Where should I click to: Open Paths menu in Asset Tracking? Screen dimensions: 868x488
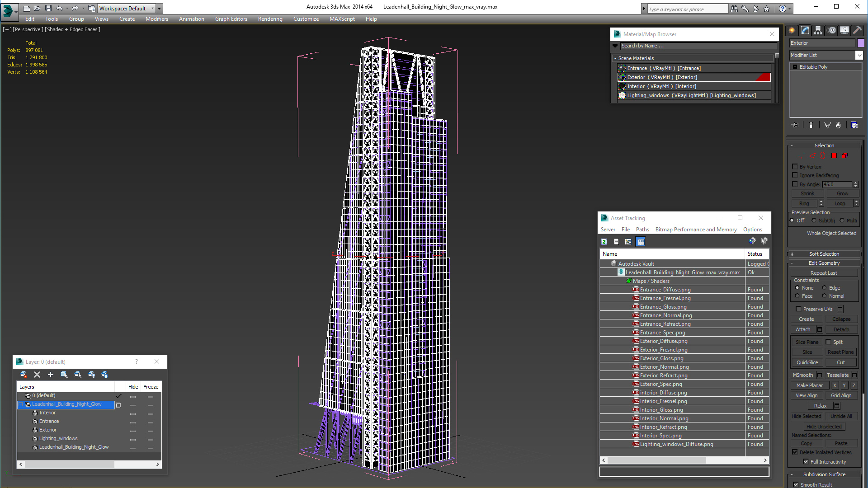click(x=642, y=230)
